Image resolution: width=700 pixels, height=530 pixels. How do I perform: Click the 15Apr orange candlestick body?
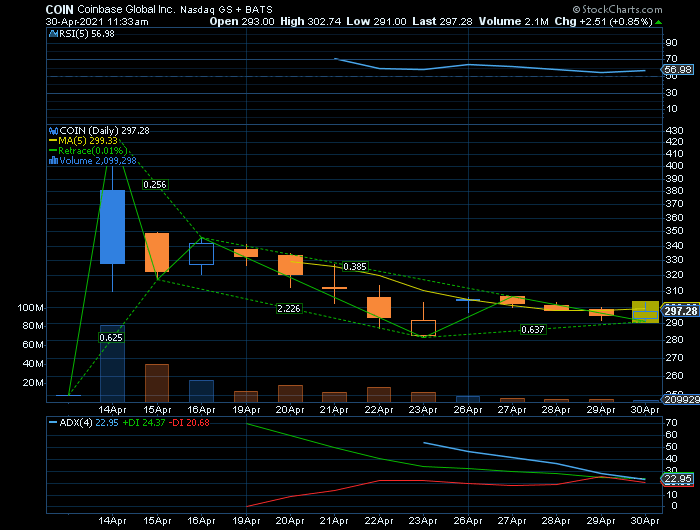(157, 252)
